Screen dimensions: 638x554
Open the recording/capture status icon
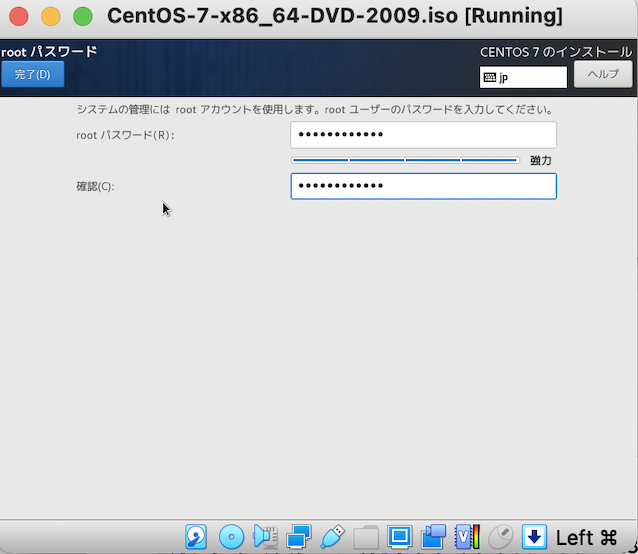(x=433, y=537)
